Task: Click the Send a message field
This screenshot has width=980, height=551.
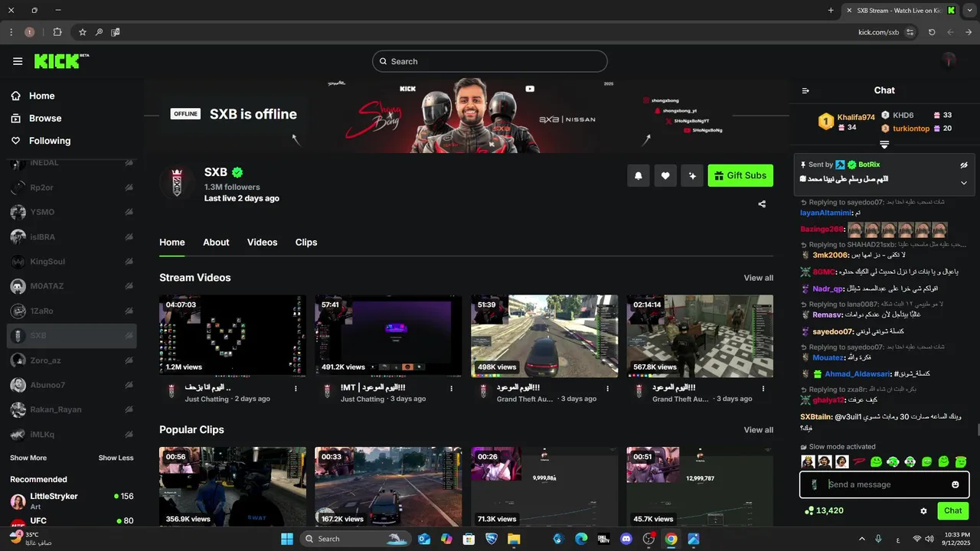Action: [x=884, y=484]
